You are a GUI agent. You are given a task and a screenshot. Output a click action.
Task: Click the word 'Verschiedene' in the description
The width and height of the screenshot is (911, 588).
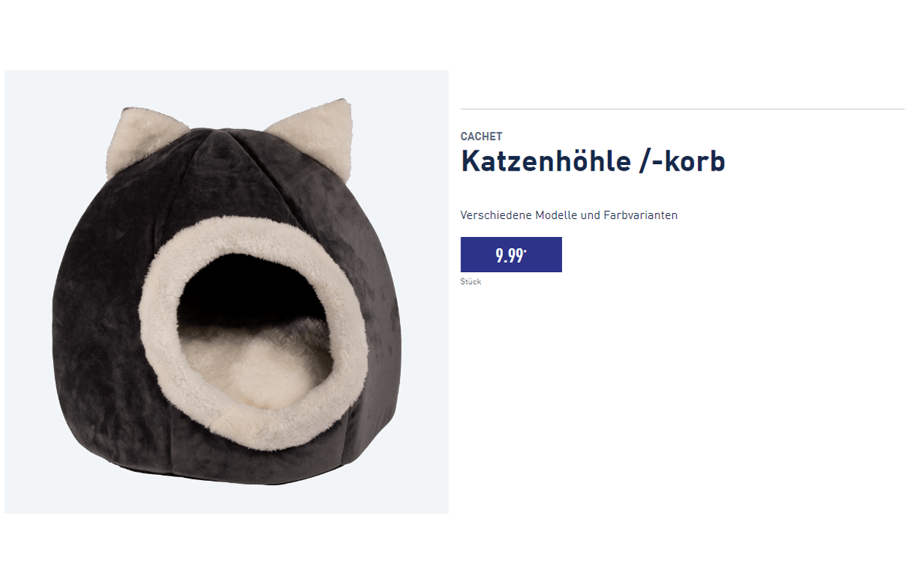496,215
